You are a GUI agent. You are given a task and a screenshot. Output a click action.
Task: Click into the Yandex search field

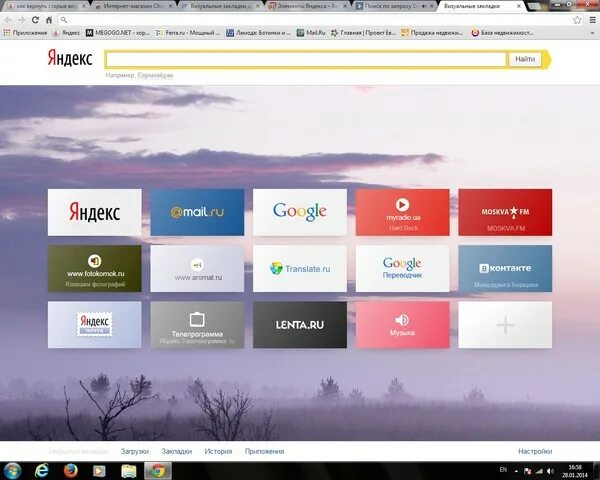[x=306, y=59]
